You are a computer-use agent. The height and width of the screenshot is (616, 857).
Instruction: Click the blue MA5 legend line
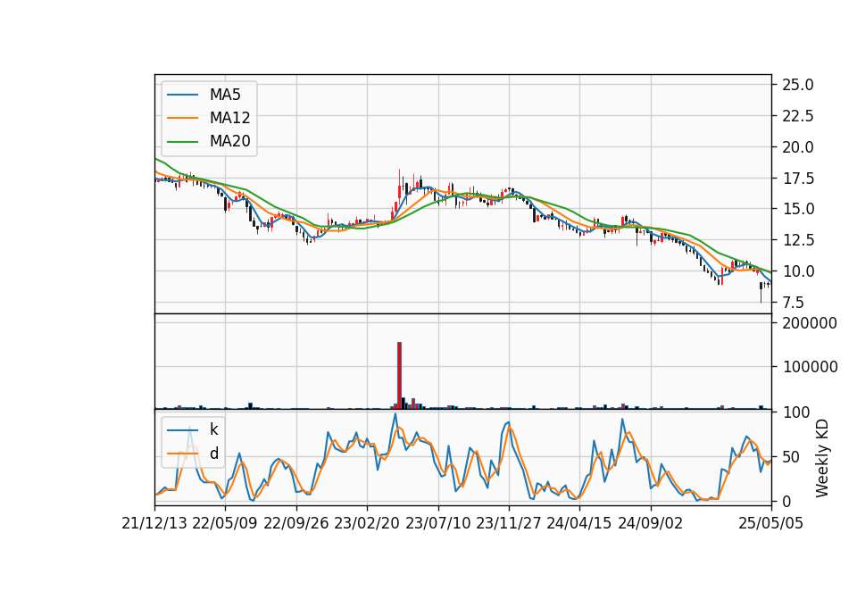click(x=182, y=95)
